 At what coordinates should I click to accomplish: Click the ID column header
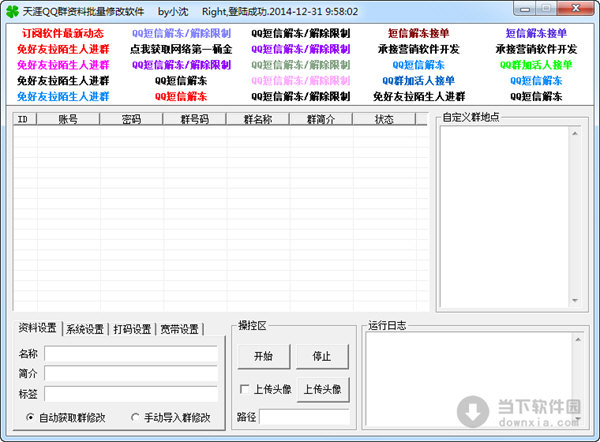(25, 119)
